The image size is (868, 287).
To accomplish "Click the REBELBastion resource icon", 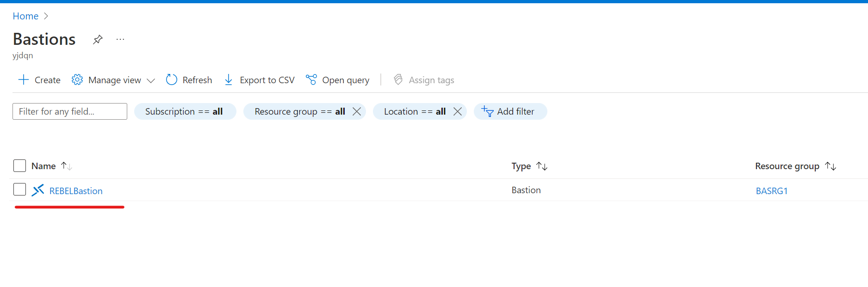I will (x=38, y=190).
